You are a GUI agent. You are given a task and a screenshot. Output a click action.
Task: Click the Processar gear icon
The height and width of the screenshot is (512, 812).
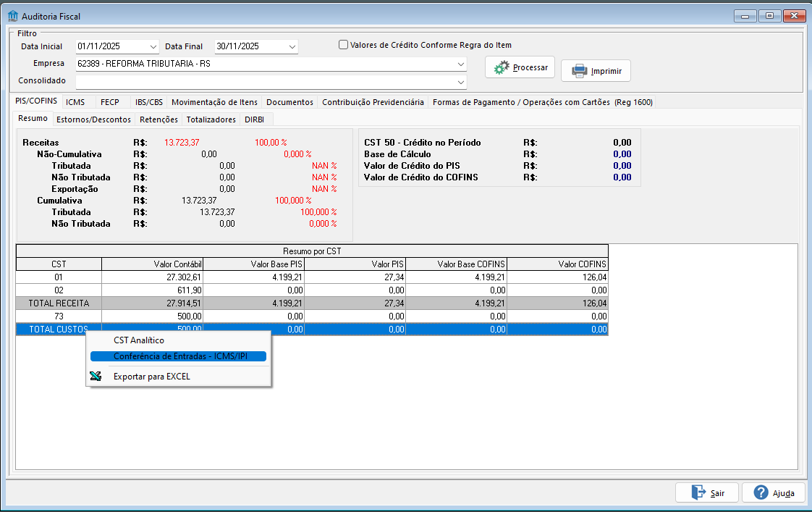[x=502, y=67]
